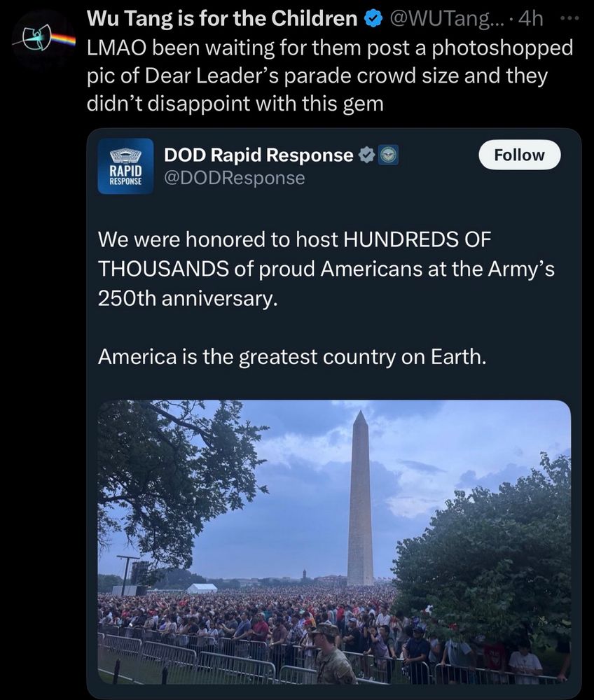This screenshot has height=700, width=594.
Task: Open the DOD Rapid Response display name
Action: pos(258,155)
